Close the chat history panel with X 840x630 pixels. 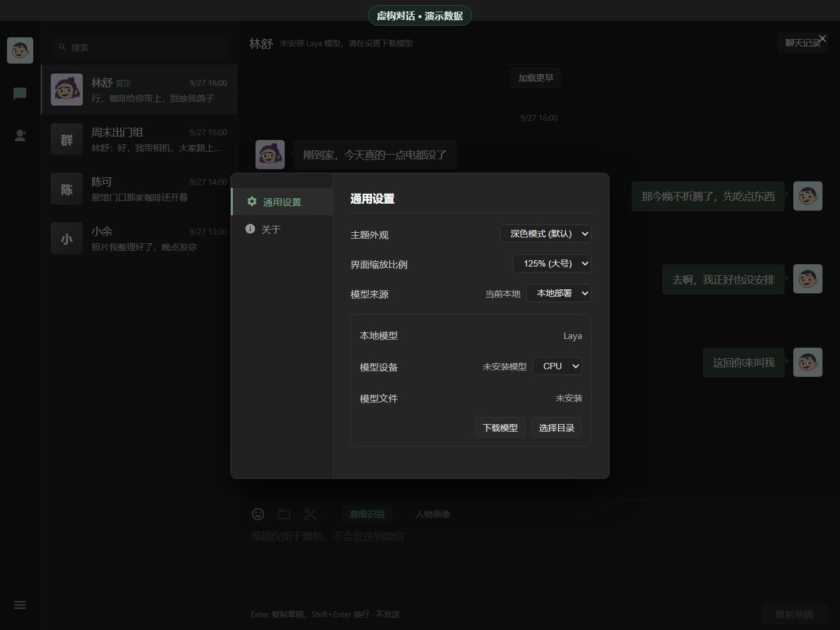(822, 38)
